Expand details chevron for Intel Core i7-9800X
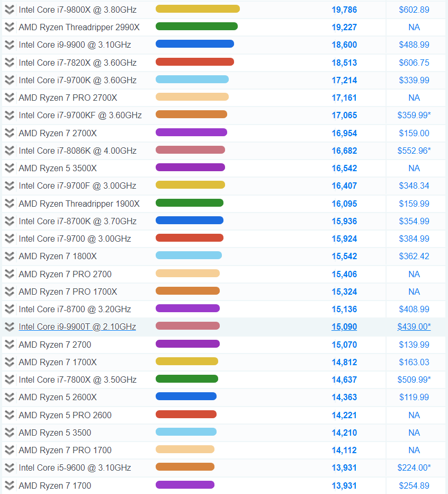This screenshot has height=494, width=448. click(10, 10)
